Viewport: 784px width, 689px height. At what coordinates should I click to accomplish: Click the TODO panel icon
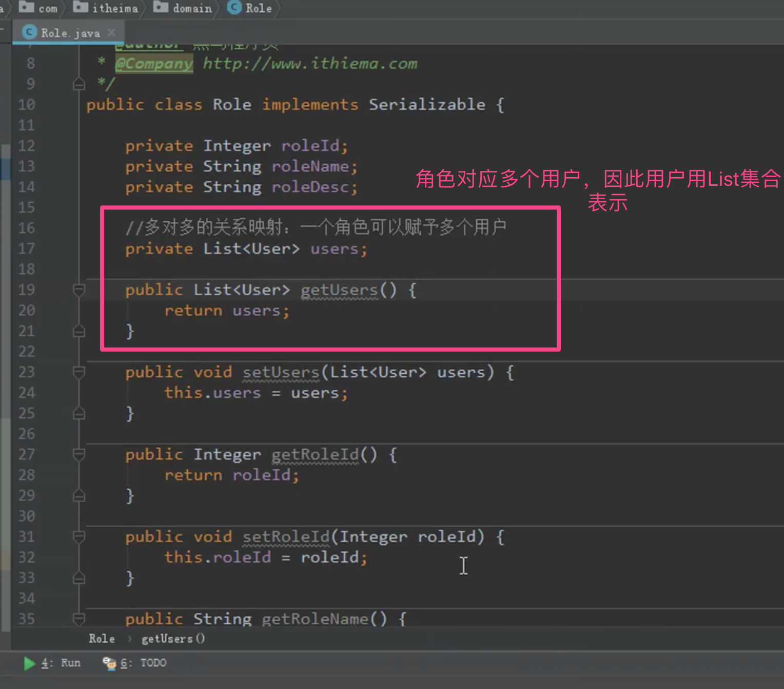point(109,663)
